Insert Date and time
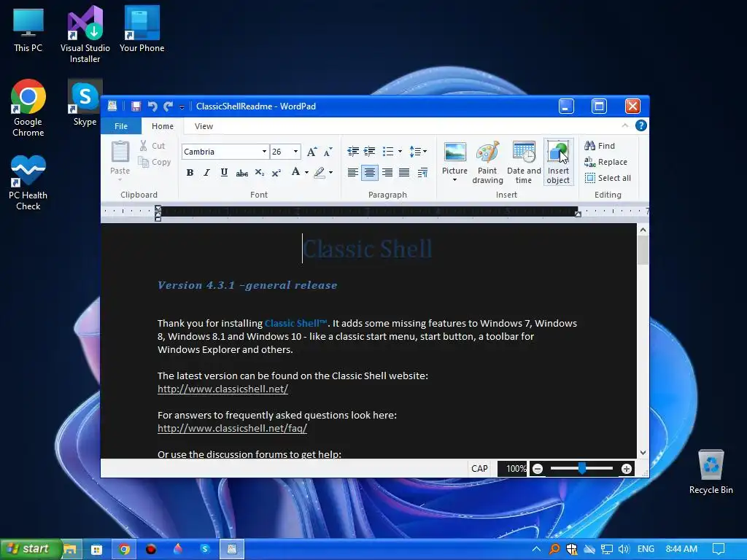 524,163
